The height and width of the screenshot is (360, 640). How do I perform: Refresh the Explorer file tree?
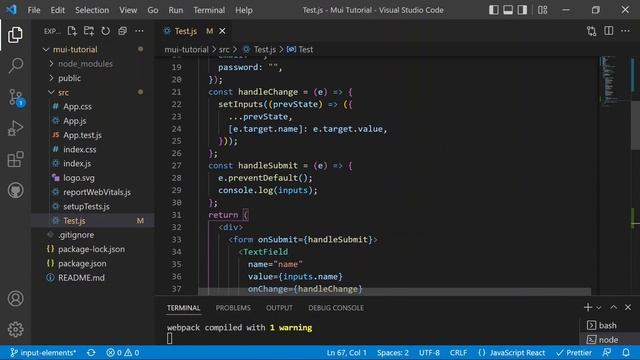coord(105,31)
